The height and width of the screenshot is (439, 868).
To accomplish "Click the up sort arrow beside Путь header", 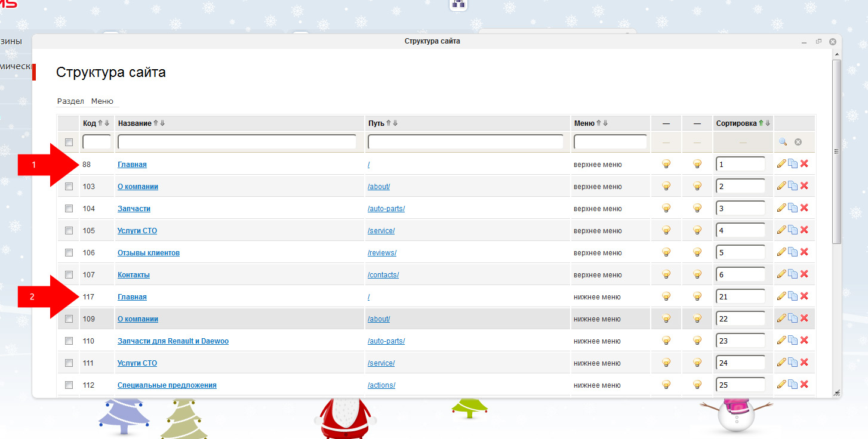I will (388, 123).
